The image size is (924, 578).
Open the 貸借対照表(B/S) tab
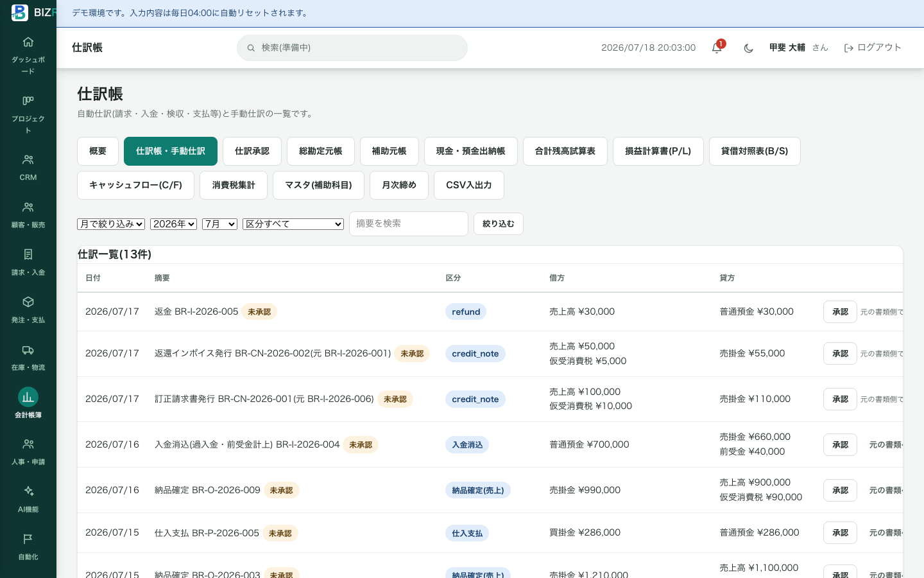click(x=755, y=151)
